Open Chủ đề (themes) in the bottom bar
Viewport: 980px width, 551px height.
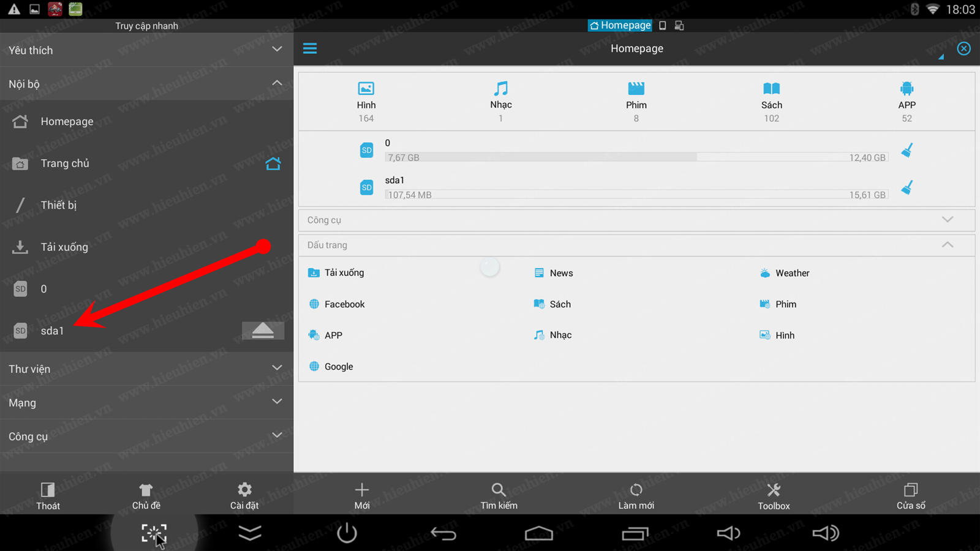(146, 495)
